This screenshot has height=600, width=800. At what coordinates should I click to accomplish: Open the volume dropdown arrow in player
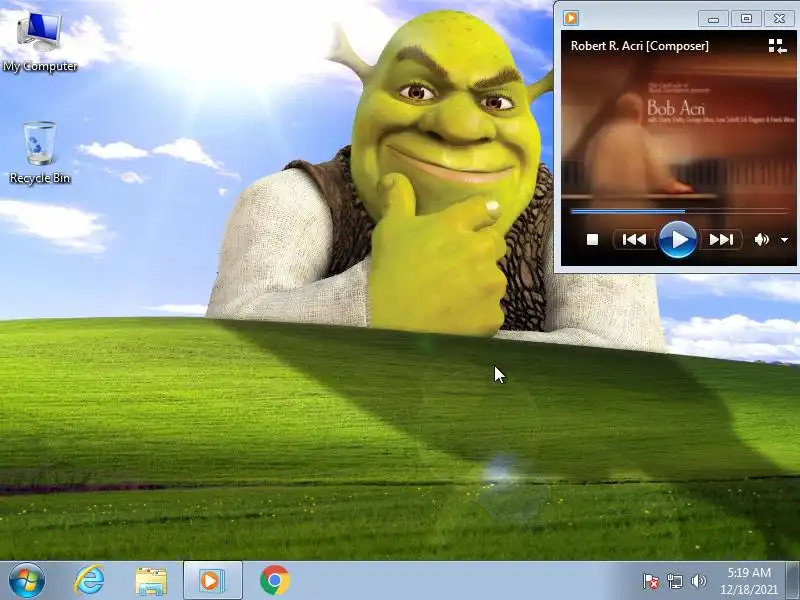point(785,240)
